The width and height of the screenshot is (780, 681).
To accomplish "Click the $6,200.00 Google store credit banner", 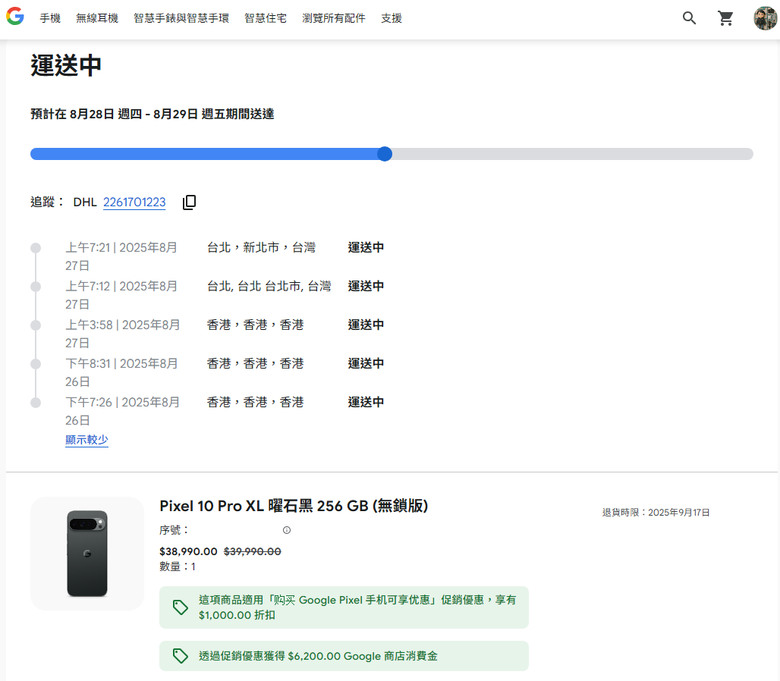I will click(344, 656).
